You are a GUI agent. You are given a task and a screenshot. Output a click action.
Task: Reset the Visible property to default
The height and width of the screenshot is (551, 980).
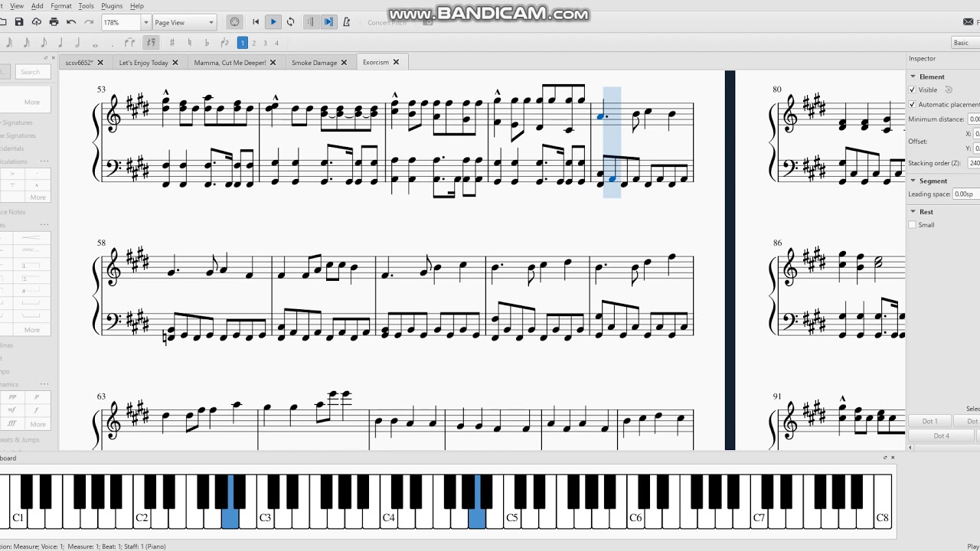[948, 90]
